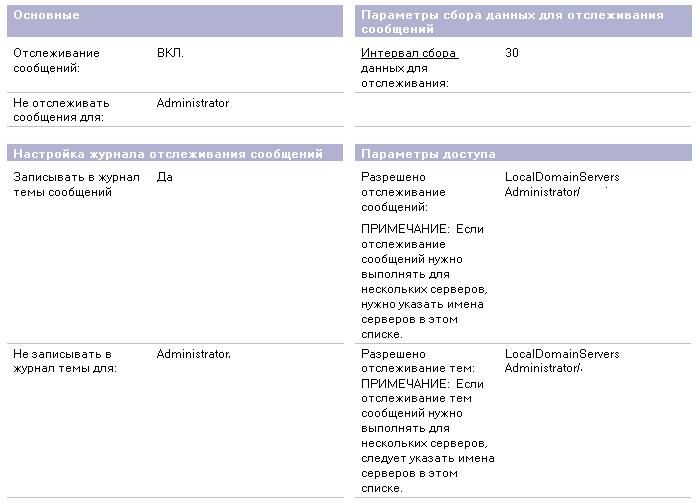Select the Параметры доступа section header

coord(523,153)
